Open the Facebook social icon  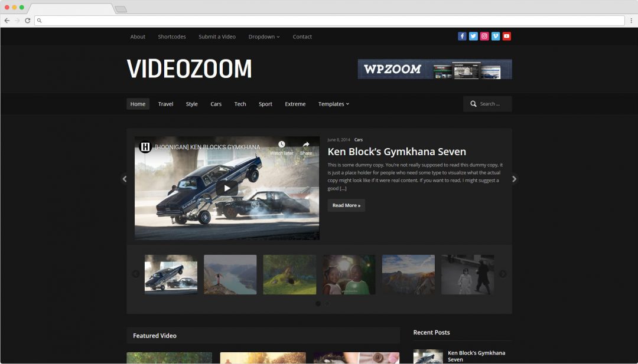[462, 37]
